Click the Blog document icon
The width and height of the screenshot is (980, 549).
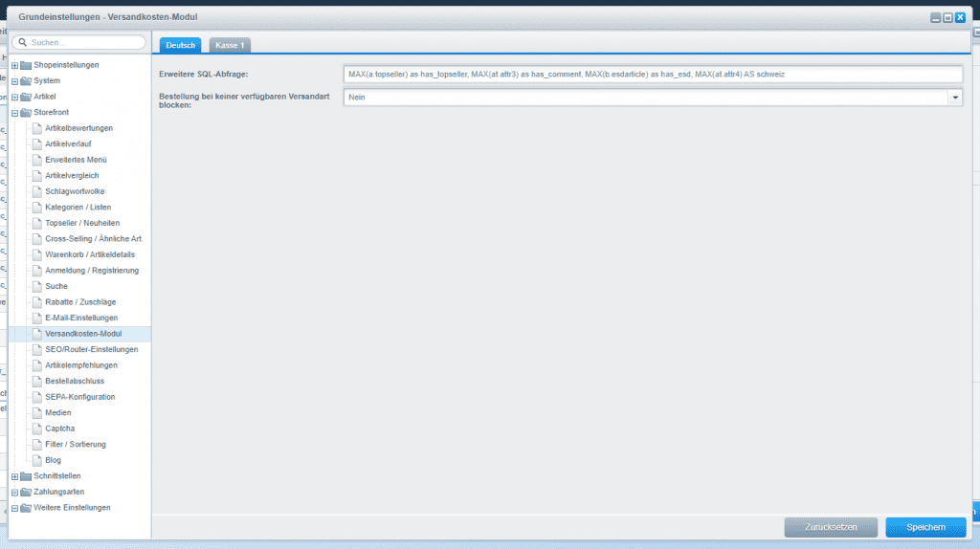tap(36, 460)
